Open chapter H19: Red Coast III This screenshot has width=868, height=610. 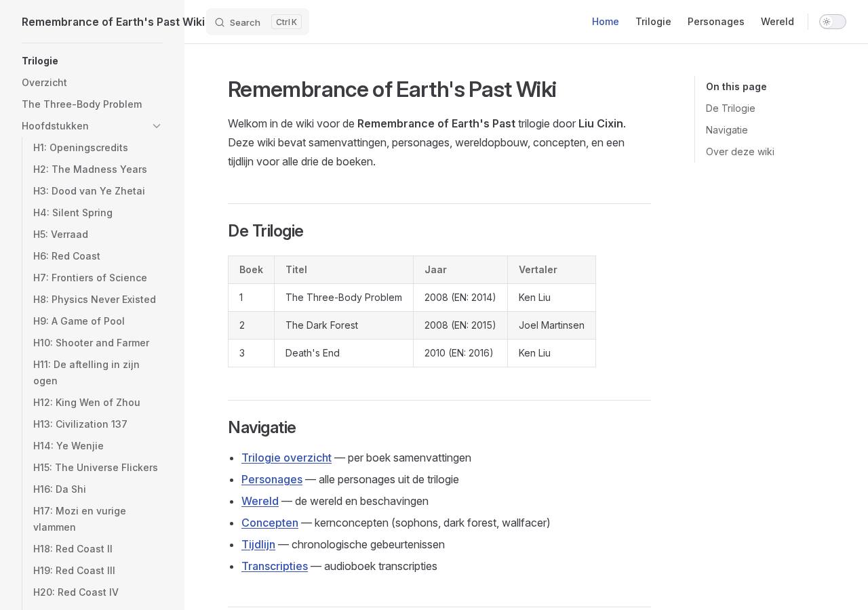tap(74, 571)
